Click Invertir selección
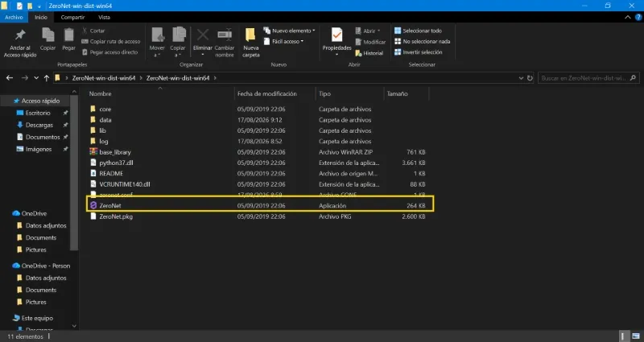 pos(419,52)
